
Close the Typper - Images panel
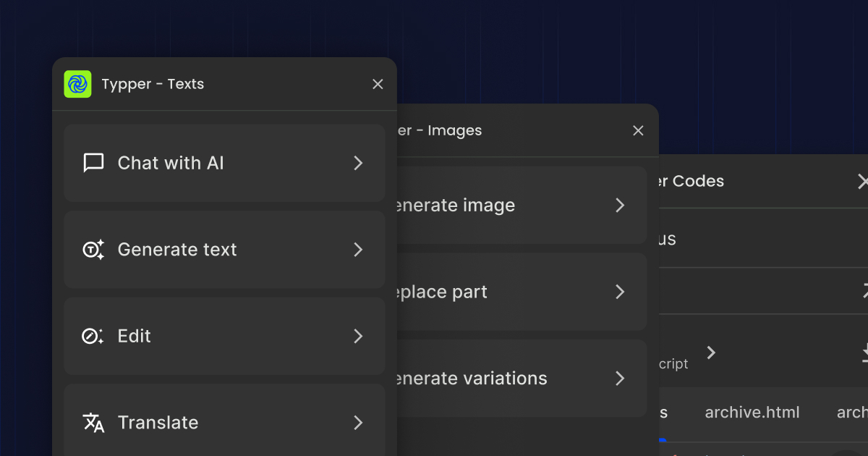tap(638, 130)
